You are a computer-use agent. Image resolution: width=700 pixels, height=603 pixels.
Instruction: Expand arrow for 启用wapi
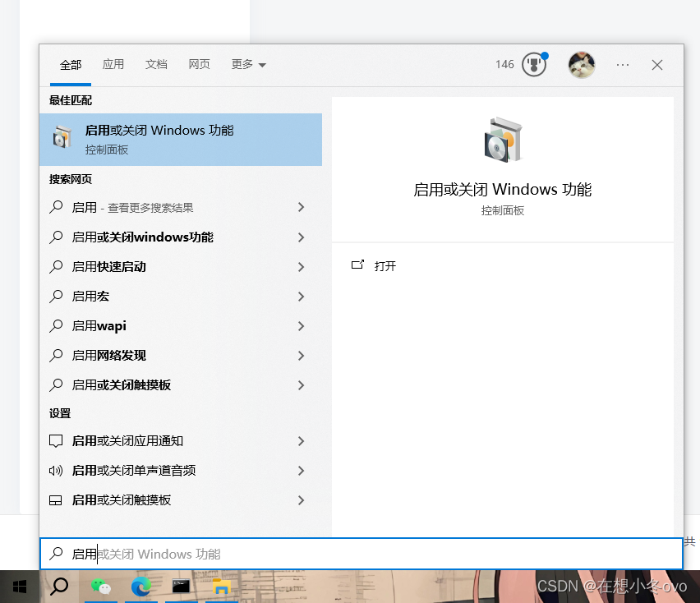[x=302, y=326]
